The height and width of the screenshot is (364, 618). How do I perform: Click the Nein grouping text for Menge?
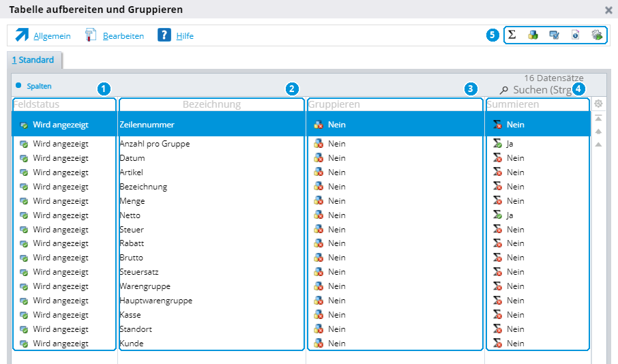tap(336, 201)
